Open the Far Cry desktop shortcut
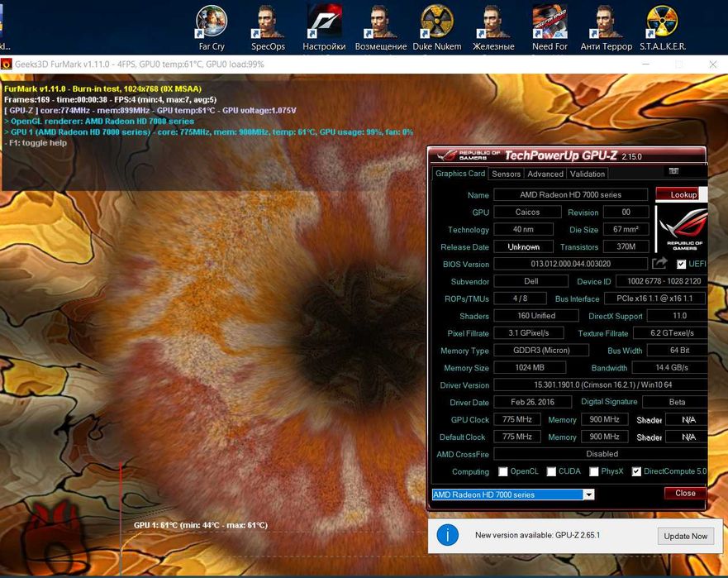 tap(212, 28)
